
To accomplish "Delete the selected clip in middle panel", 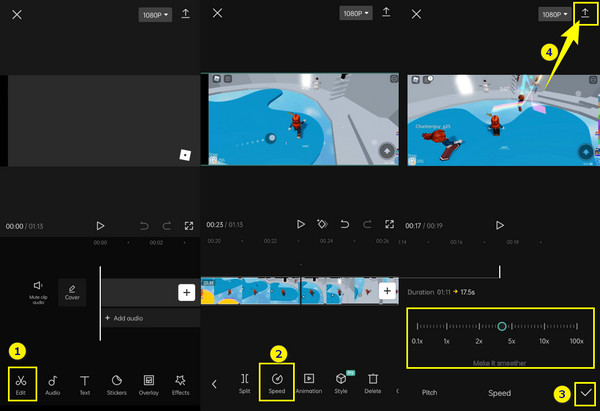I will pyautogui.click(x=373, y=384).
